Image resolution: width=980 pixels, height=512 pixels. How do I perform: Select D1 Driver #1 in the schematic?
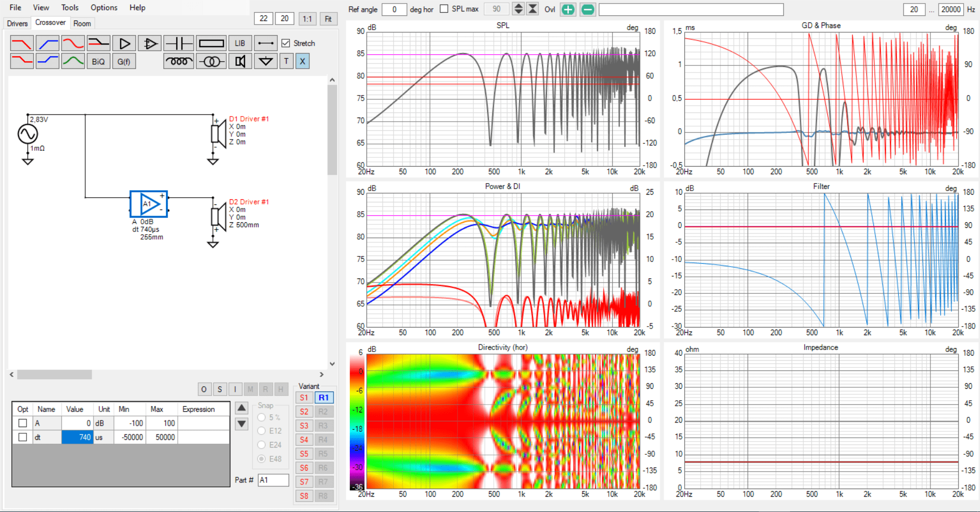(x=219, y=133)
